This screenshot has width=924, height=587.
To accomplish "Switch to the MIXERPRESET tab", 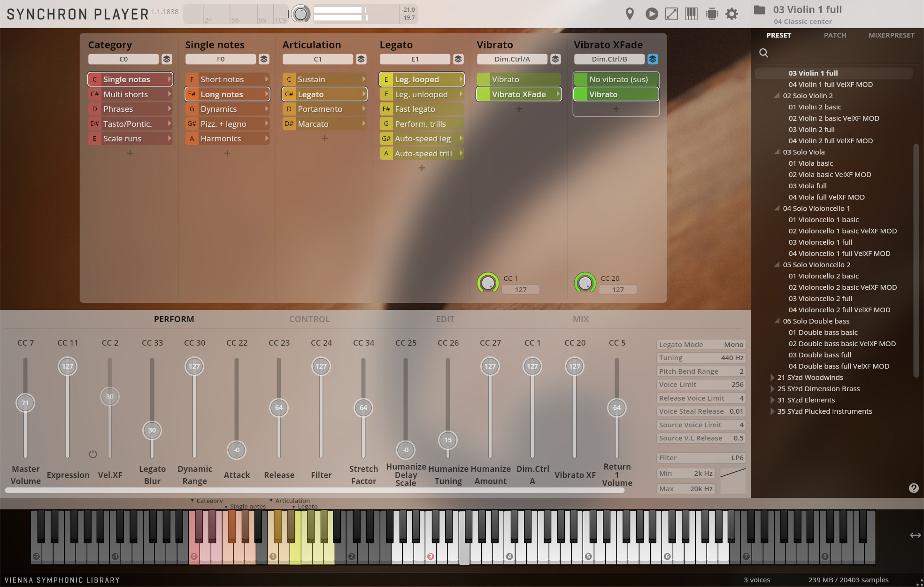I will point(891,35).
